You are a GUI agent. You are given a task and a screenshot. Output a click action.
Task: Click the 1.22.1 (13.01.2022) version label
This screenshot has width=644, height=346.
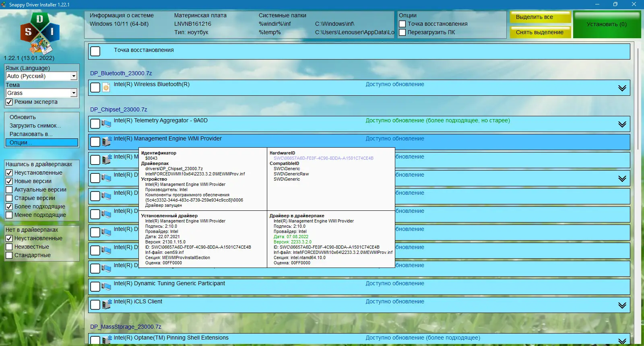(x=29, y=58)
